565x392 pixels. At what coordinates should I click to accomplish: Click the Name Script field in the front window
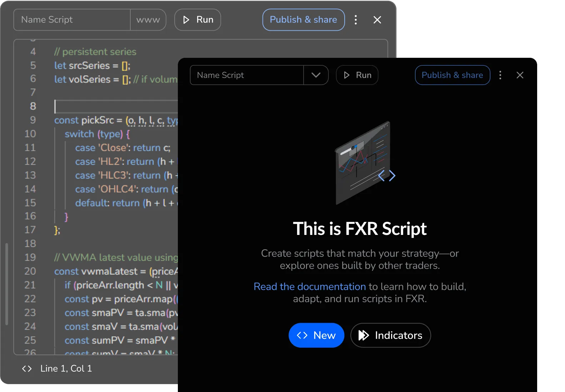click(247, 75)
